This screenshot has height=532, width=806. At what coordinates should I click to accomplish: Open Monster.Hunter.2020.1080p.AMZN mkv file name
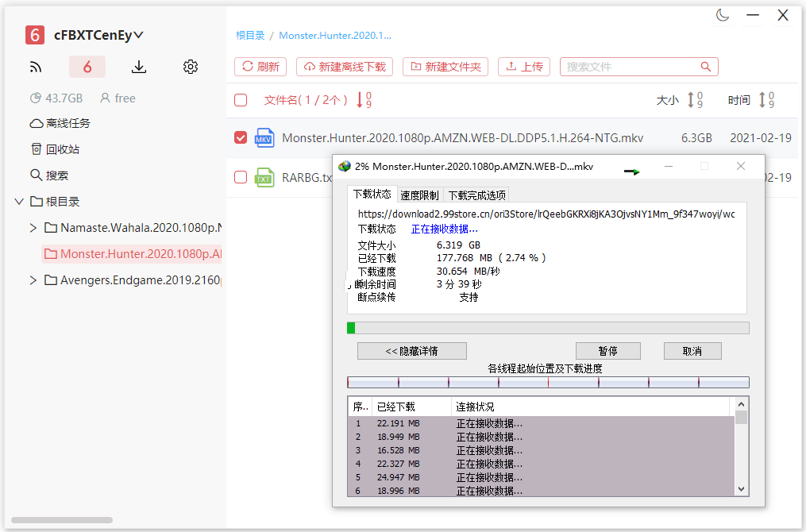[x=463, y=137]
